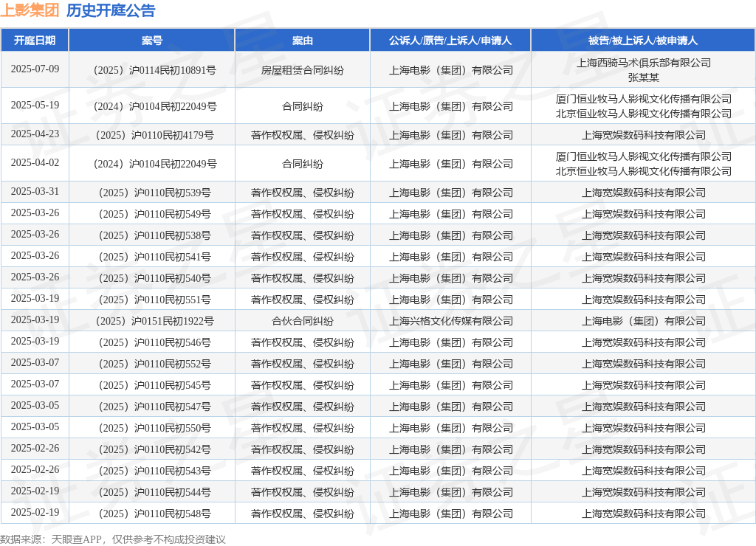Click case number 沪0110民初546号

point(173,342)
